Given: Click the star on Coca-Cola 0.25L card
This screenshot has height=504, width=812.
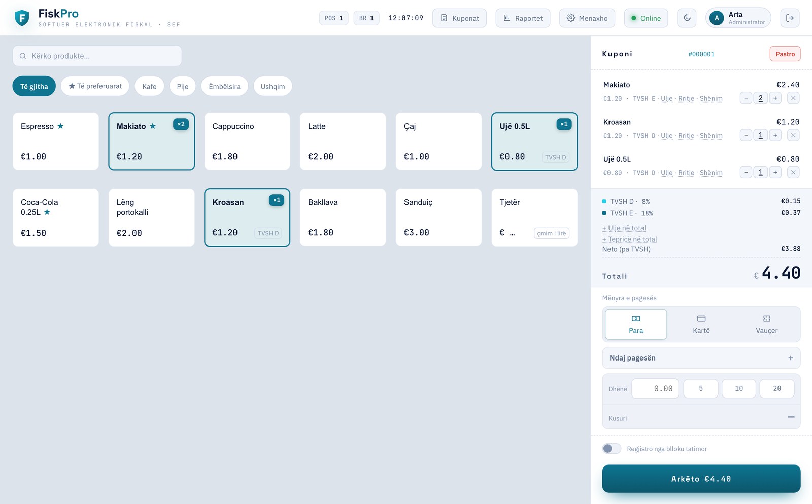Looking at the screenshot, I should 47,212.
